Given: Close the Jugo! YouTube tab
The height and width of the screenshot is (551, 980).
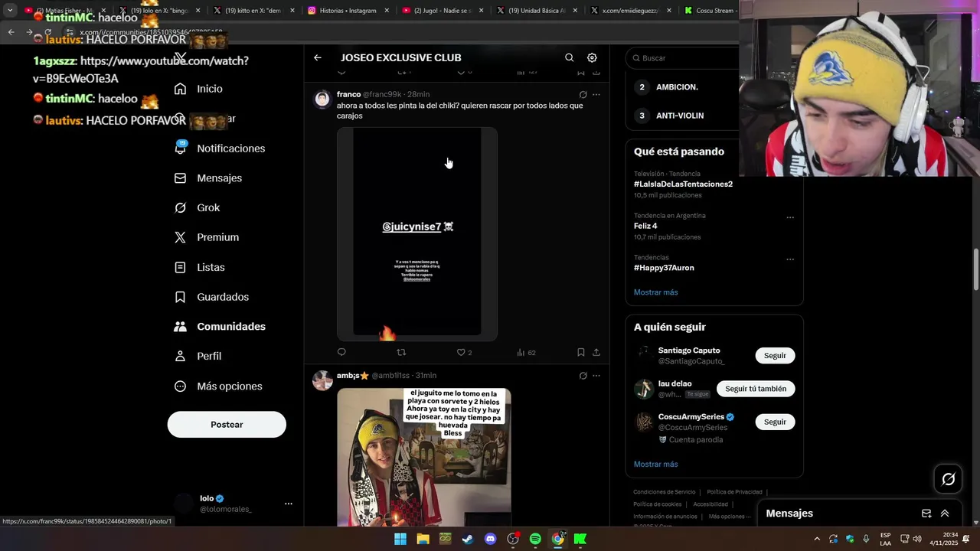Looking at the screenshot, I should [481, 11].
